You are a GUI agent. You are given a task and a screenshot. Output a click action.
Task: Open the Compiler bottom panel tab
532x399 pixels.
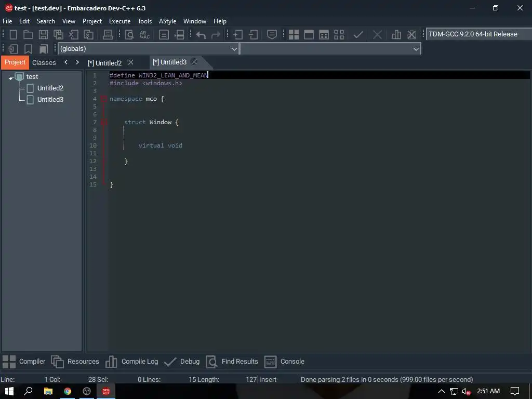24,362
